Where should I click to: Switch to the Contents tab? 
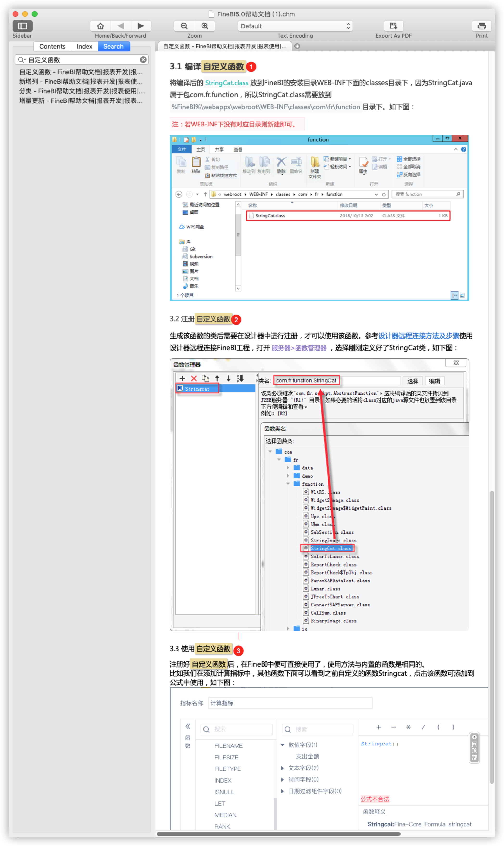pyautogui.click(x=52, y=46)
